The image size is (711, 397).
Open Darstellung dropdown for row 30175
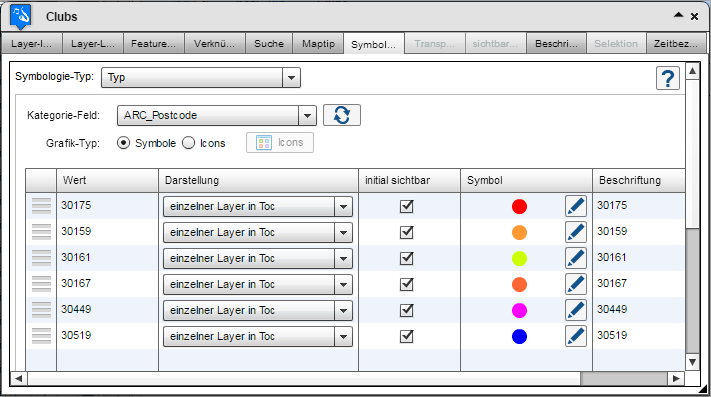(343, 207)
